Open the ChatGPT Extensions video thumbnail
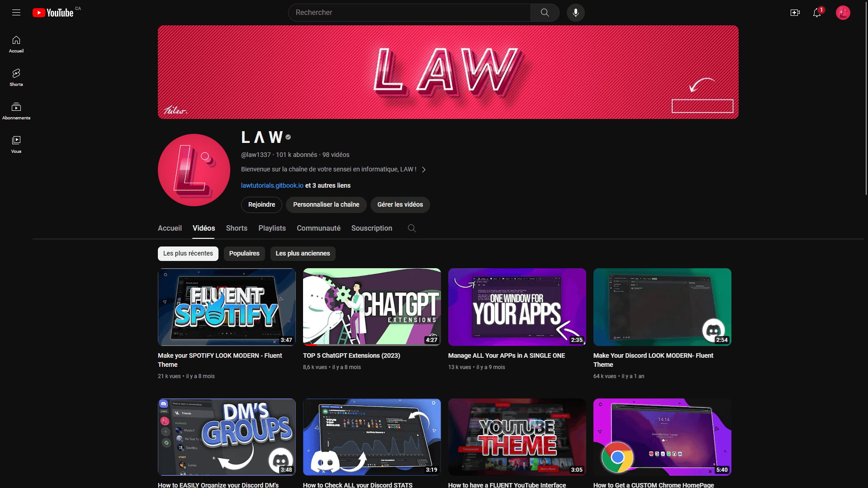868x488 pixels. (x=372, y=307)
